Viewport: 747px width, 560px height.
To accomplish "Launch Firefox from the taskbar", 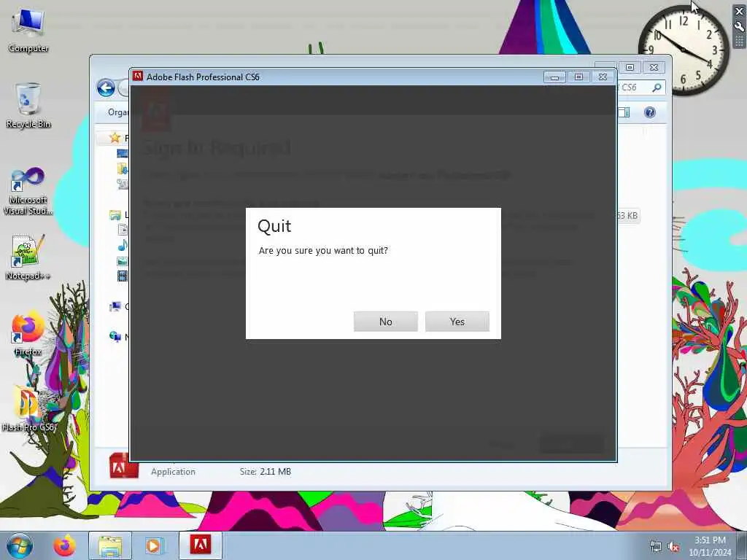I will [64, 545].
